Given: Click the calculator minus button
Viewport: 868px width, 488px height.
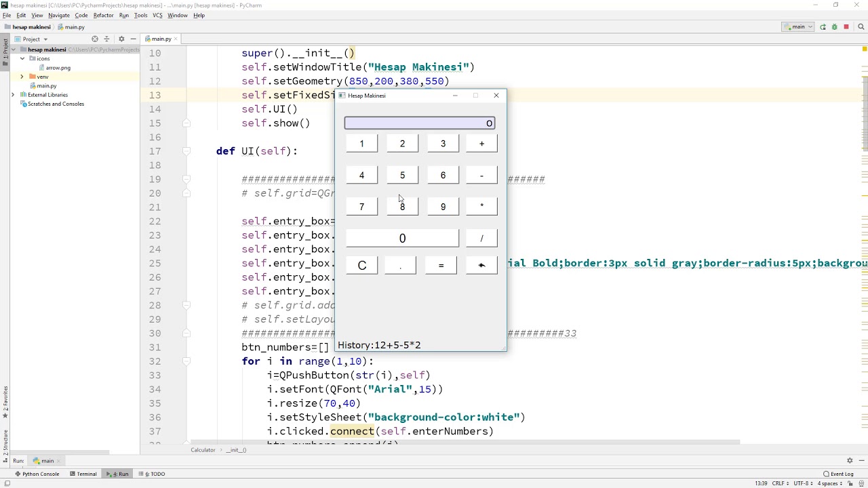Looking at the screenshot, I should [x=481, y=176].
